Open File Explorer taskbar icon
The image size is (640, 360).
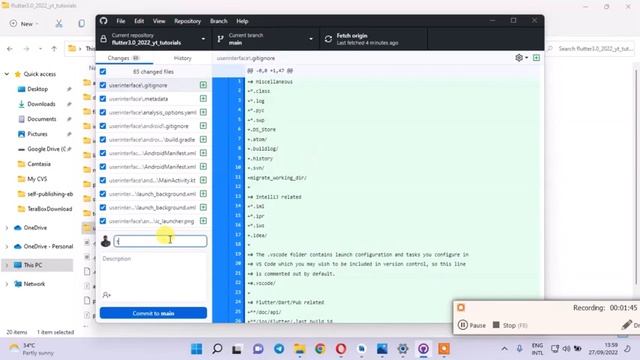[300, 349]
